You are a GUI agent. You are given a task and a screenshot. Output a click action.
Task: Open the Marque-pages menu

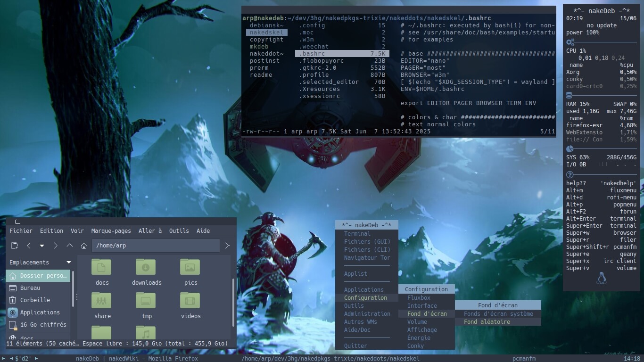[x=111, y=230]
